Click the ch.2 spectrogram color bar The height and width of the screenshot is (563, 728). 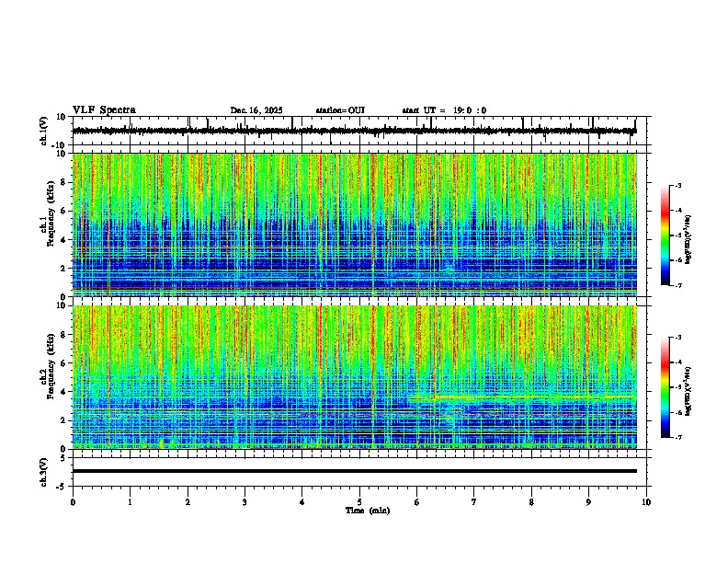click(665, 387)
